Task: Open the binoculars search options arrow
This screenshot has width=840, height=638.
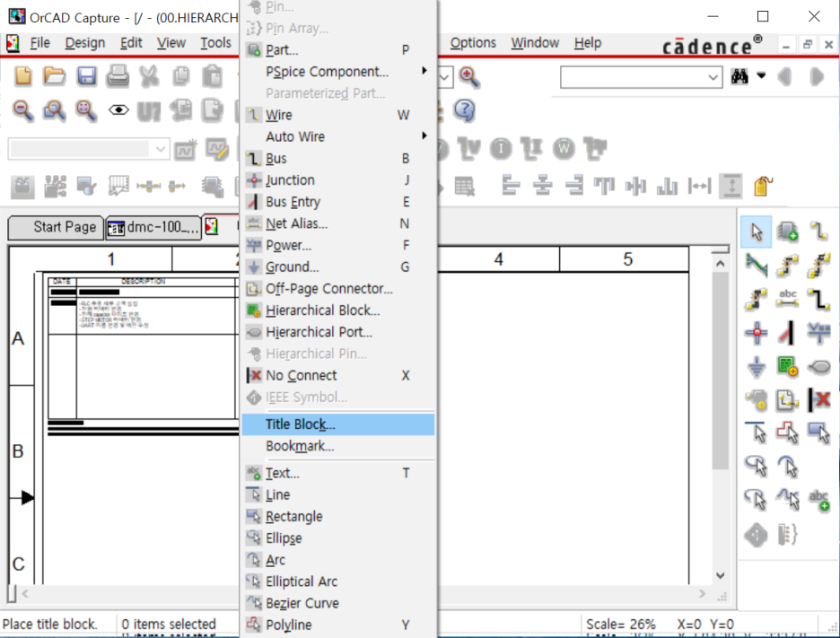Action: [761, 75]
